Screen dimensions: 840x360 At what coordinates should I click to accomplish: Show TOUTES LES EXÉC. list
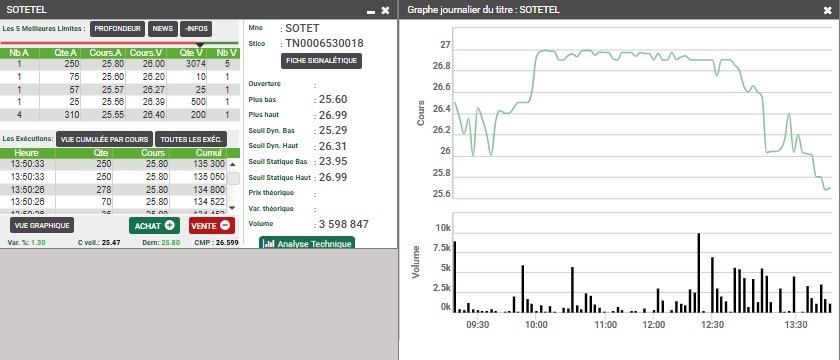click(x=191, y=139)
